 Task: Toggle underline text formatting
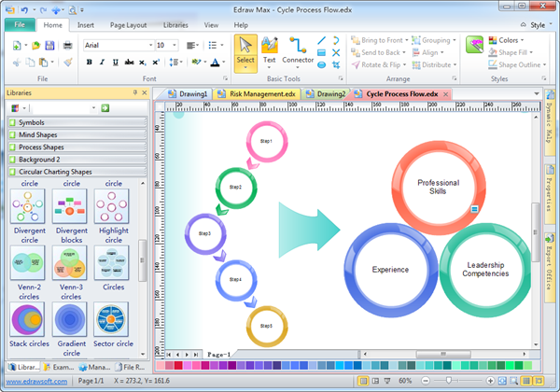[x=118, y=63]
